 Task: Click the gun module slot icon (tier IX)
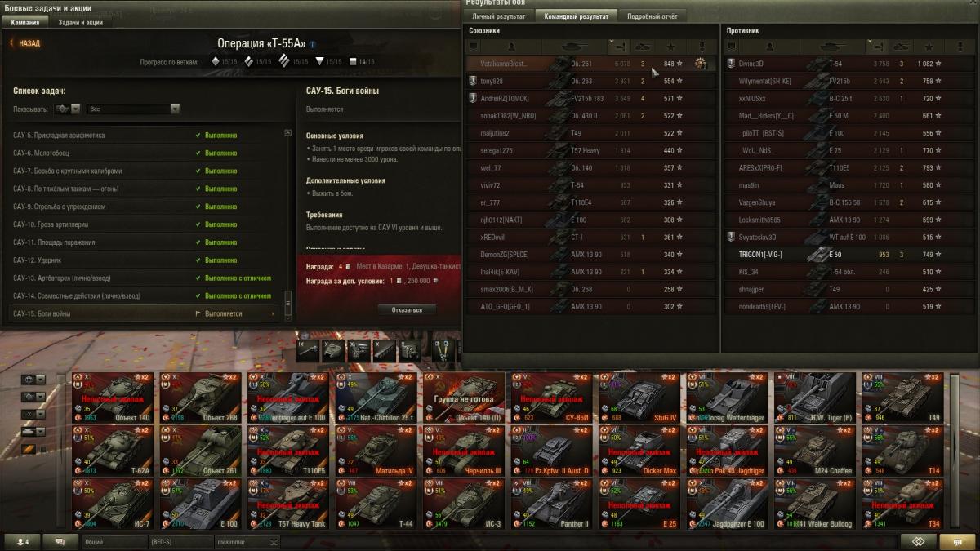pos(309,350)
